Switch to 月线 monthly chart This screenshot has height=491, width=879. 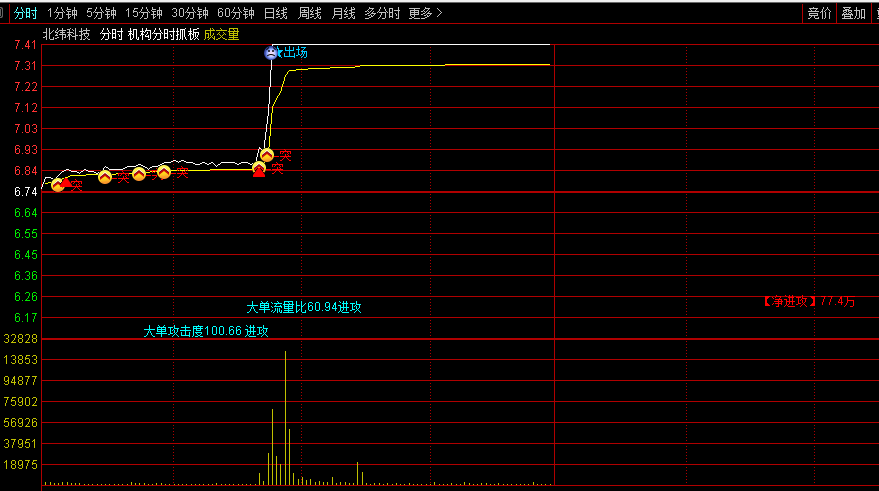[343, 13]
